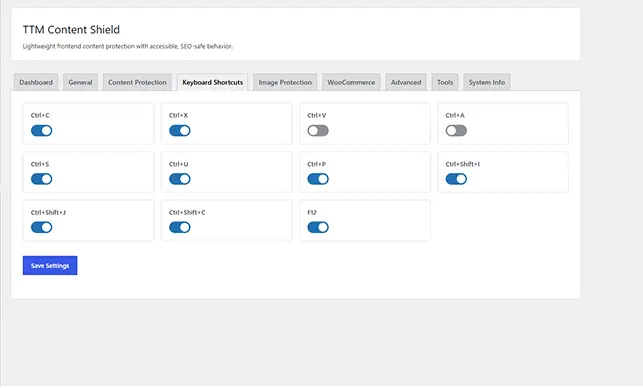Turn off the Ctrl+Shift+J toggle
Screen dimensions: 643x388
[x=41, y=228]
